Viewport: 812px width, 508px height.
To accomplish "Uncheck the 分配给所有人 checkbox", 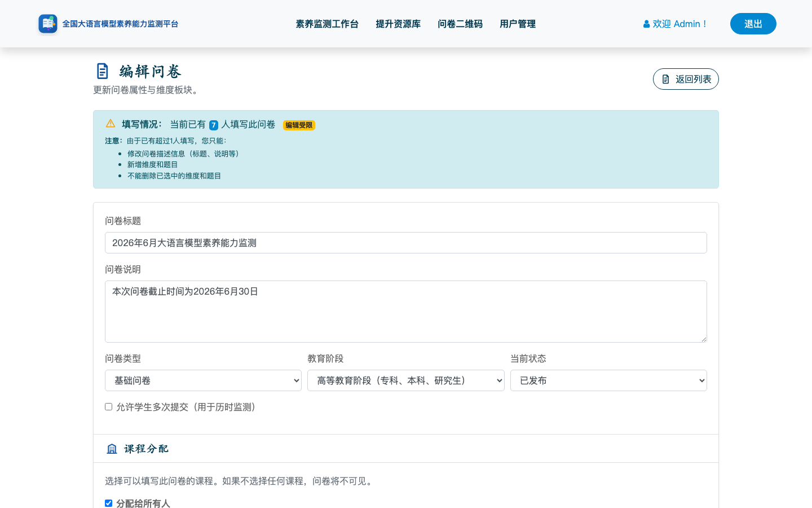I will (108, 503).
